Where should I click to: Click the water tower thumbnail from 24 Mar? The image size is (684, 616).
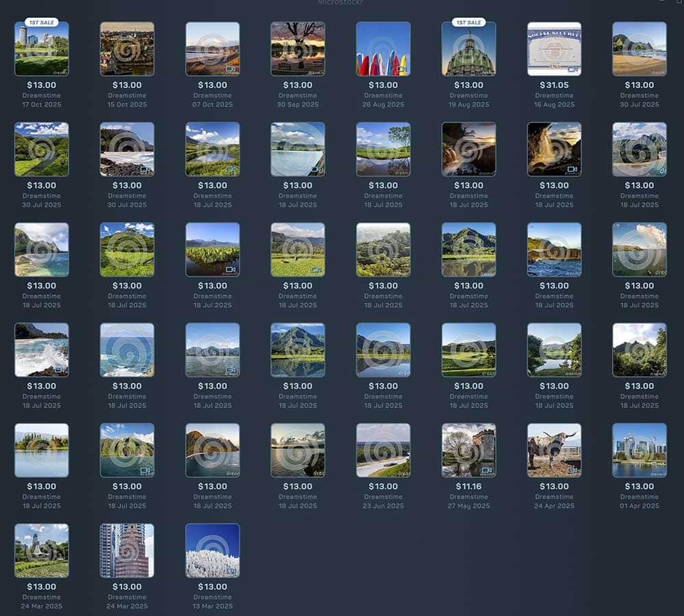[x=41, y=550]
